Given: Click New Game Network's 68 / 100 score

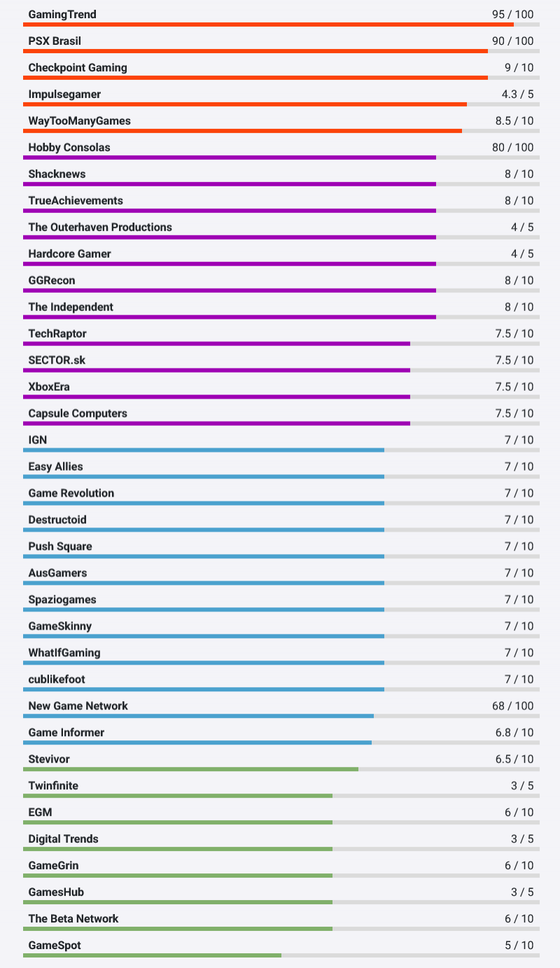Looking at the screenshot, I should click(x=512, y=707).
